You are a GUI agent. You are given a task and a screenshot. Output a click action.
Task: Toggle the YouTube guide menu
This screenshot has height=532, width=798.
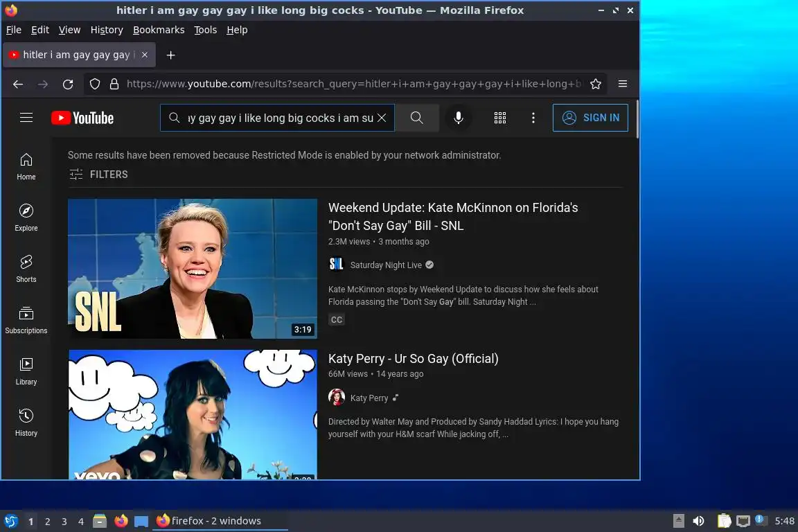pos(26,118)
